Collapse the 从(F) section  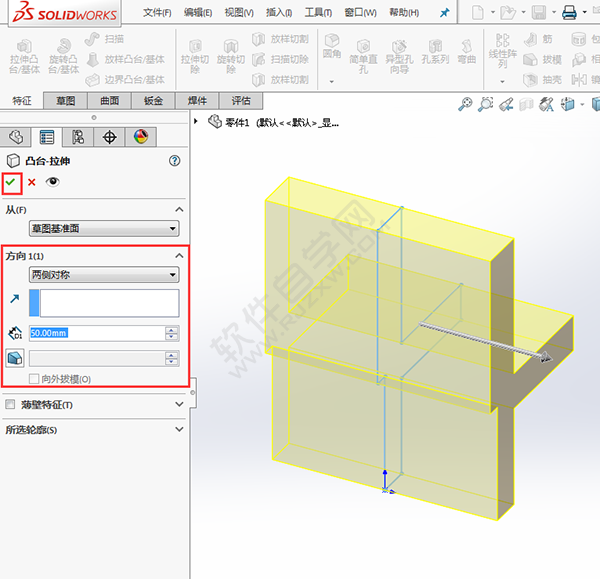[179, 209]
